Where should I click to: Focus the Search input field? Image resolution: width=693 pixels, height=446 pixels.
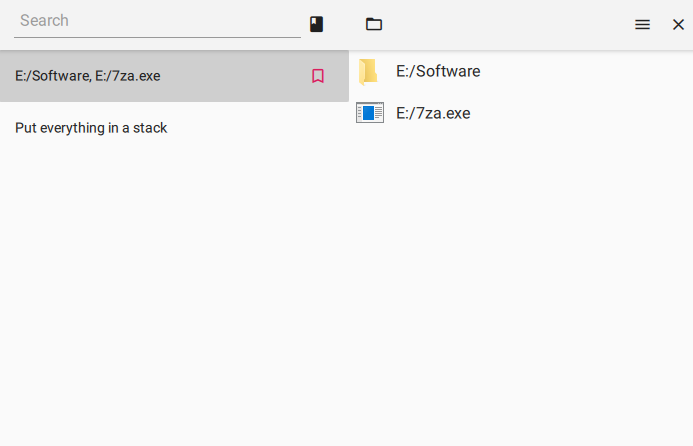(x=158, y=21)
